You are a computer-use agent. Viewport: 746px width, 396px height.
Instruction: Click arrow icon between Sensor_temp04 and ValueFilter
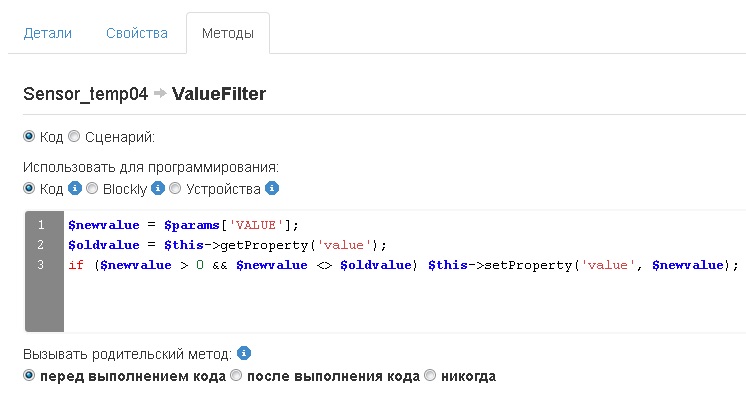(x=160, y=93)
